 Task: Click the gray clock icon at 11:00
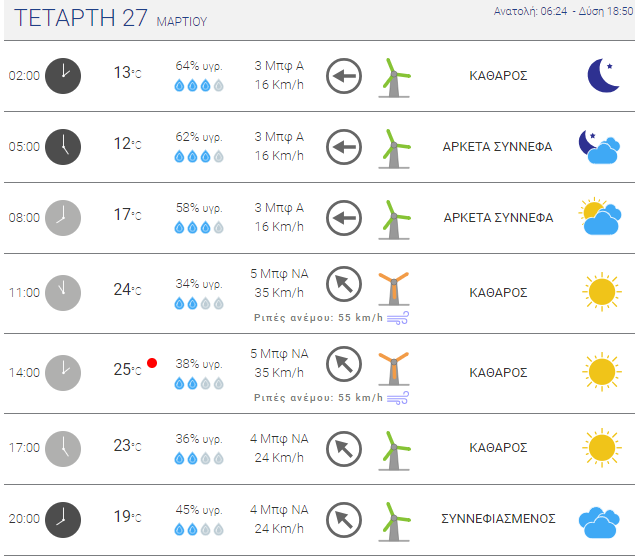coord(63,292)
